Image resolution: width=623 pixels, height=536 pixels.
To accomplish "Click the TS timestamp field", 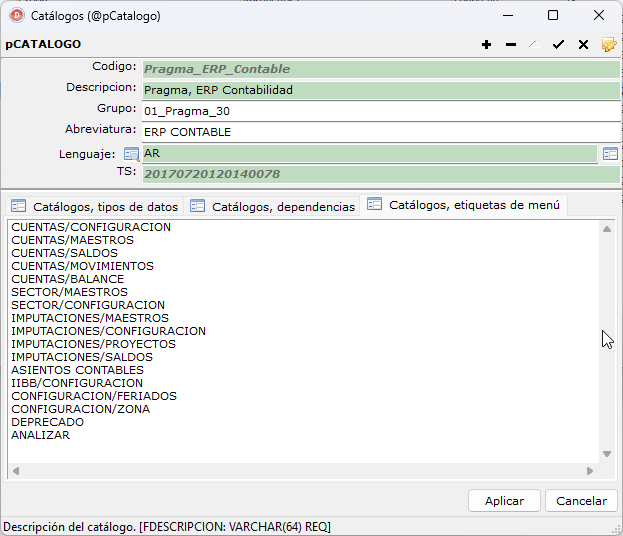I will tap(381, 174).
